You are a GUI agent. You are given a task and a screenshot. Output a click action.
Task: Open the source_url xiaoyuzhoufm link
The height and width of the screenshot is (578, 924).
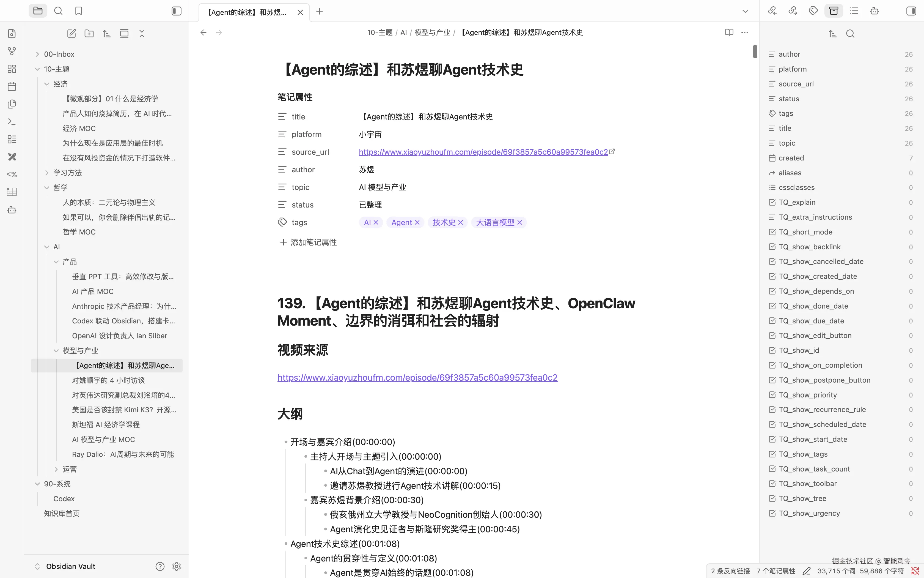tap(483, 152)
